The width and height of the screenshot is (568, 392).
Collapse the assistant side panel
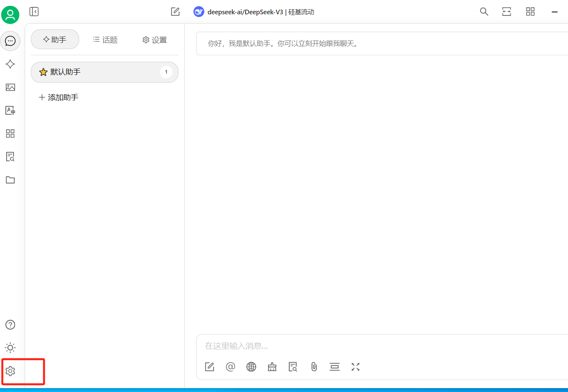tap(34, 12)
